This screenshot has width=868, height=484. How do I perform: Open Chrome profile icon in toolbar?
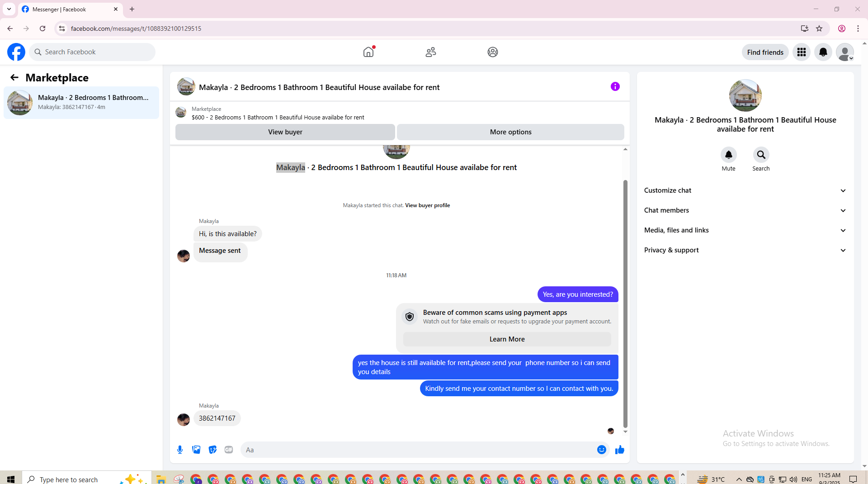(x=842, y=28)
